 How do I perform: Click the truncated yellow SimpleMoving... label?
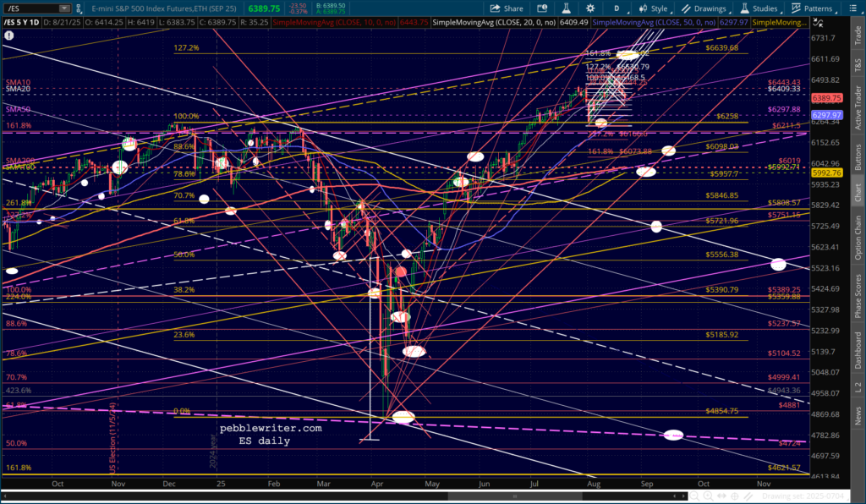[x=779, y=23]
